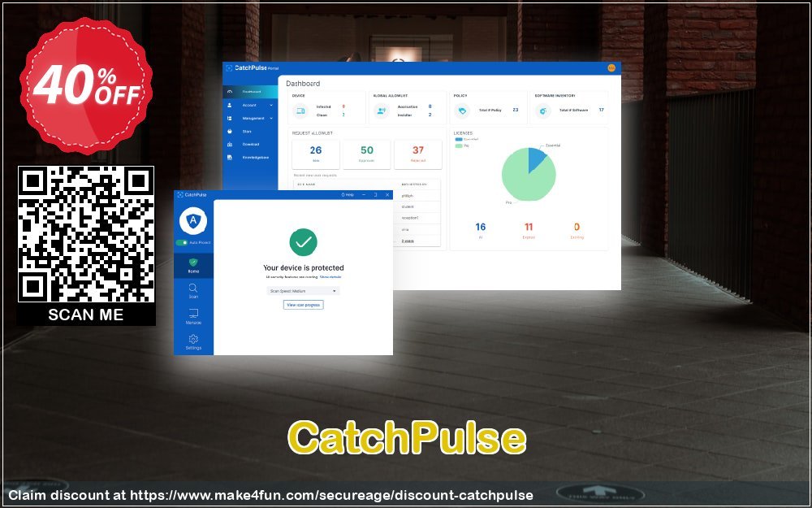Image resolution: width=812 pixels, height=508 pixels.
Task: Click the Account person icon in sidebar
Action: [x=230, y=105]
